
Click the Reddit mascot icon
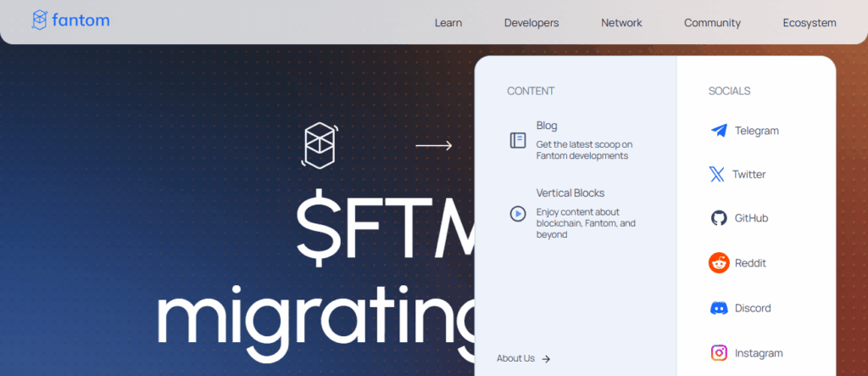point(719,263)
